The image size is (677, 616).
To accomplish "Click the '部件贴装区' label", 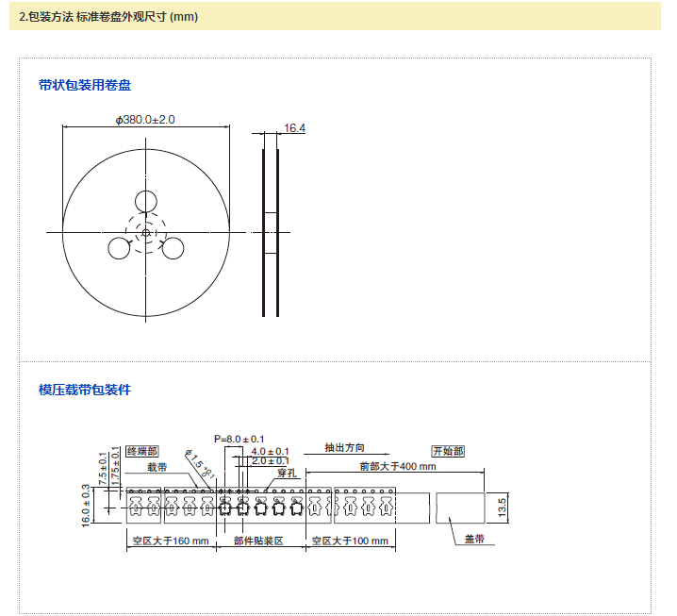I will tap(258, 541).
